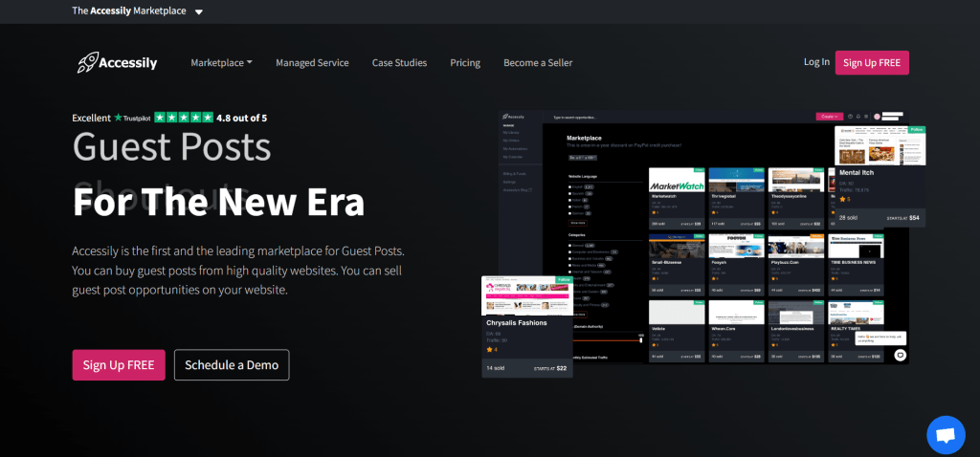Toggle the General category checkbox

pos(570,246)
